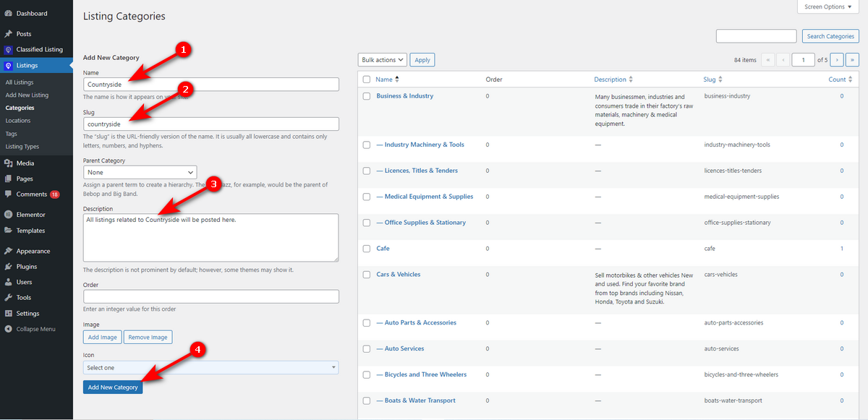Viewport: 868px width, 420px height.
Task: Click the Description text area
Action: click(x=211, y=237)
